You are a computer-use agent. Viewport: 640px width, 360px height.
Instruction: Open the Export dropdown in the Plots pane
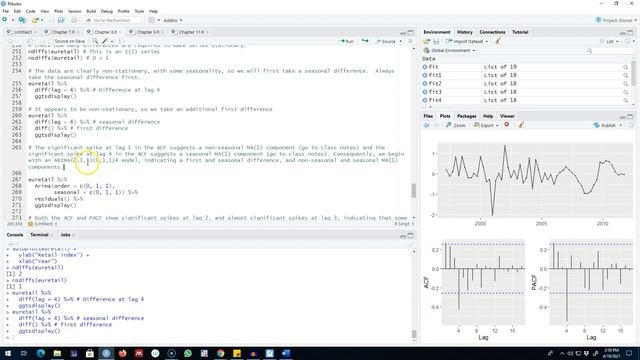pos(486,125)
